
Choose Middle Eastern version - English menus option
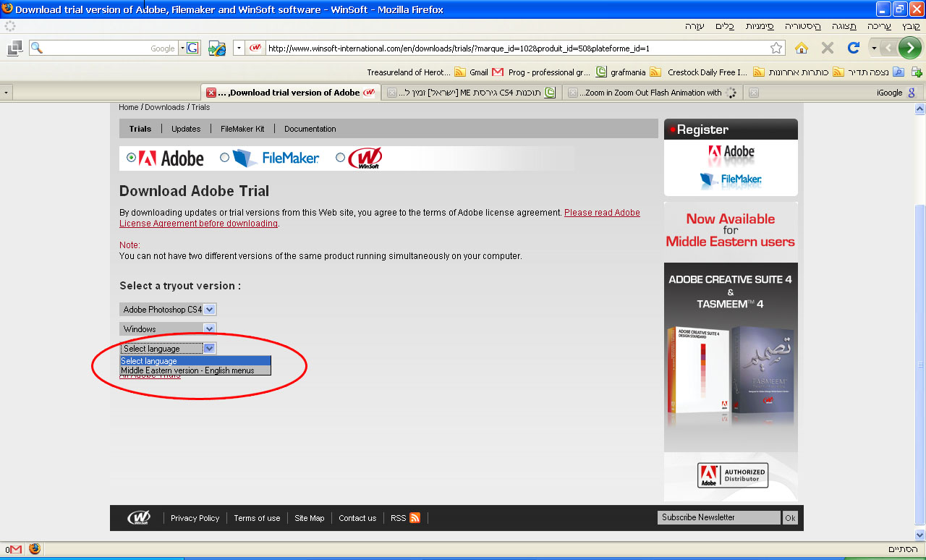(x=195, y=370)
